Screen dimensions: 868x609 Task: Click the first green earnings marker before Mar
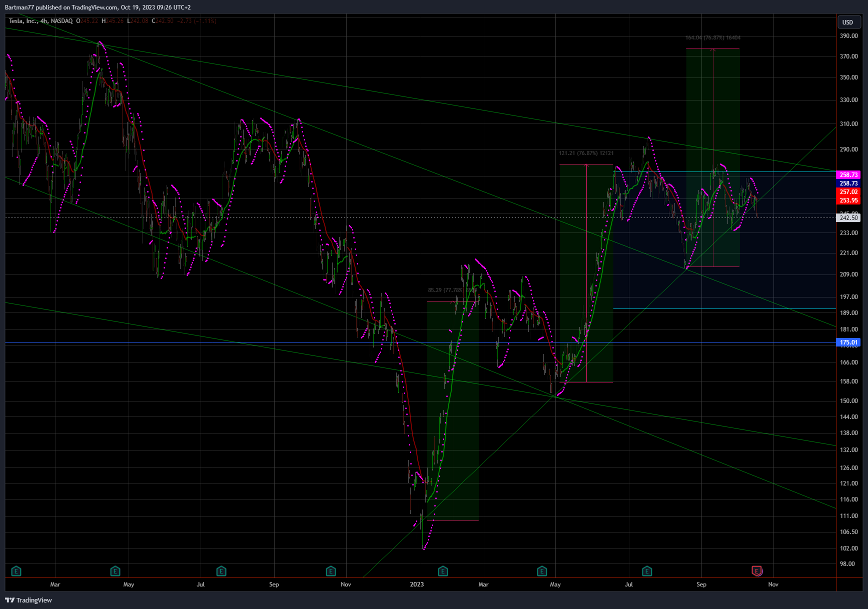(16, 570)
